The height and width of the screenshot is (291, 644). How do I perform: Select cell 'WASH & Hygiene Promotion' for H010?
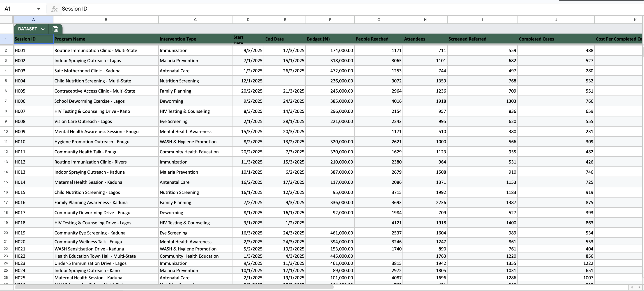click(195, 142)
